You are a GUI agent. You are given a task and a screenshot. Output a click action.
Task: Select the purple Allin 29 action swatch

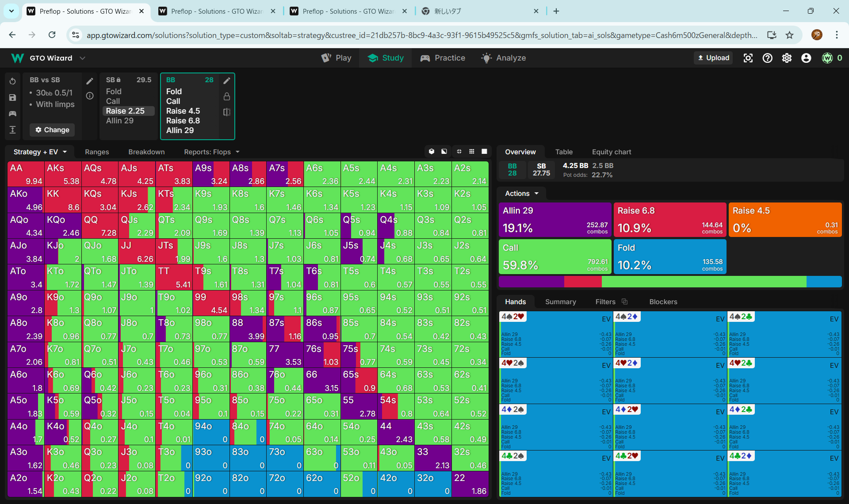click(555, 220)
